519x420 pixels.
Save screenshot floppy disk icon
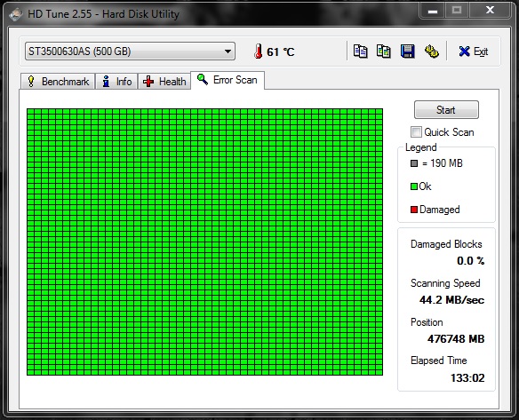point(407,52)
